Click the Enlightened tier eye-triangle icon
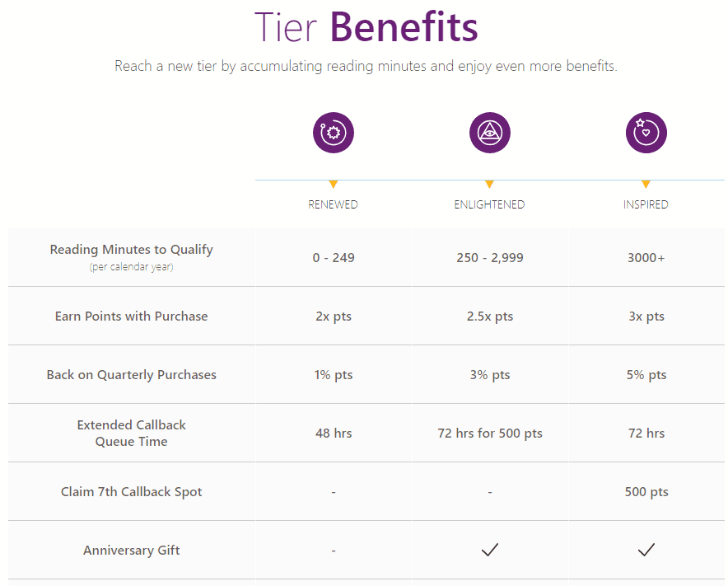 (490, 133)
